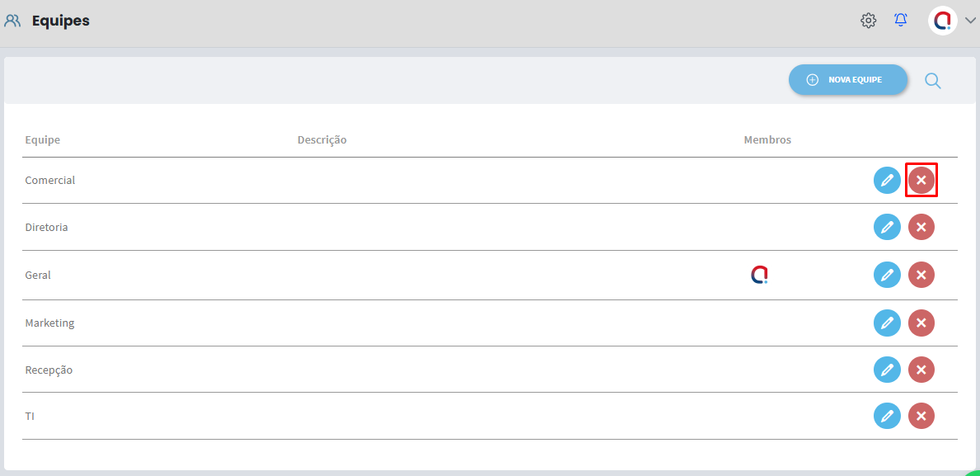Open the search magnifier icon
Viewport: 980px width, 476px height.
click(932, 80)
